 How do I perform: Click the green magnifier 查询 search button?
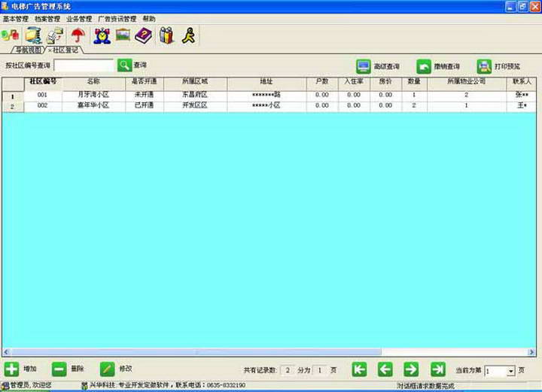(x=125, y=65)
